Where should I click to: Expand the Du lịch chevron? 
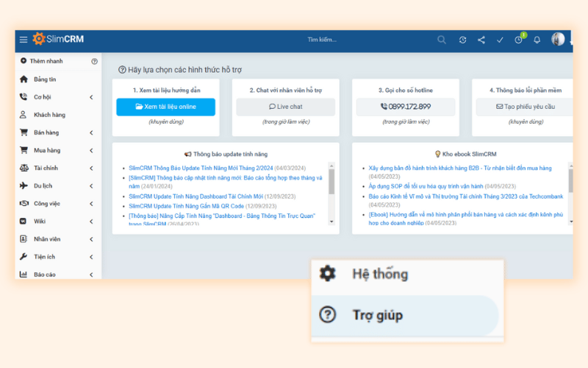pyautogui.click(x=91, y=186)
